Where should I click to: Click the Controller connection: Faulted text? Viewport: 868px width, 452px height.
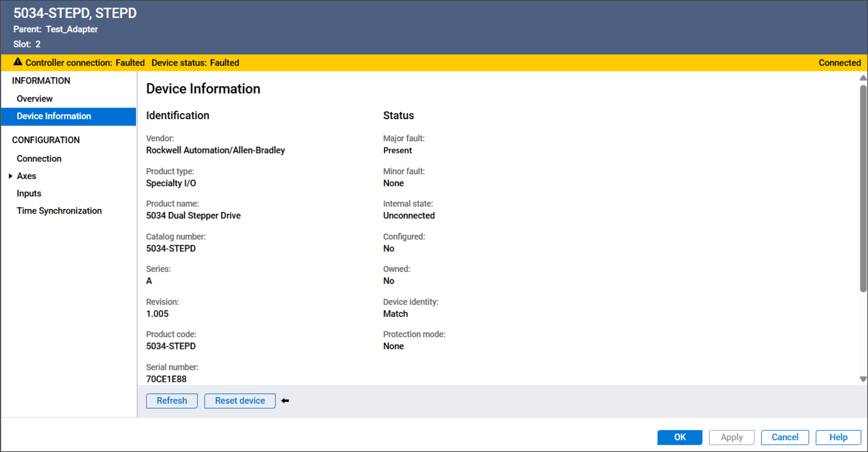pyautogui.click(x=85, y=63)
